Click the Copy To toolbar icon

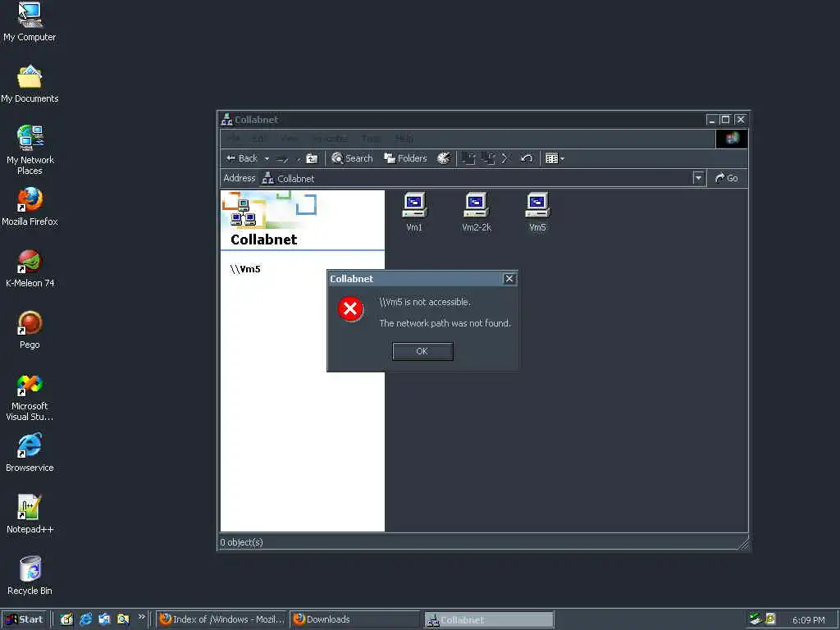487,158
